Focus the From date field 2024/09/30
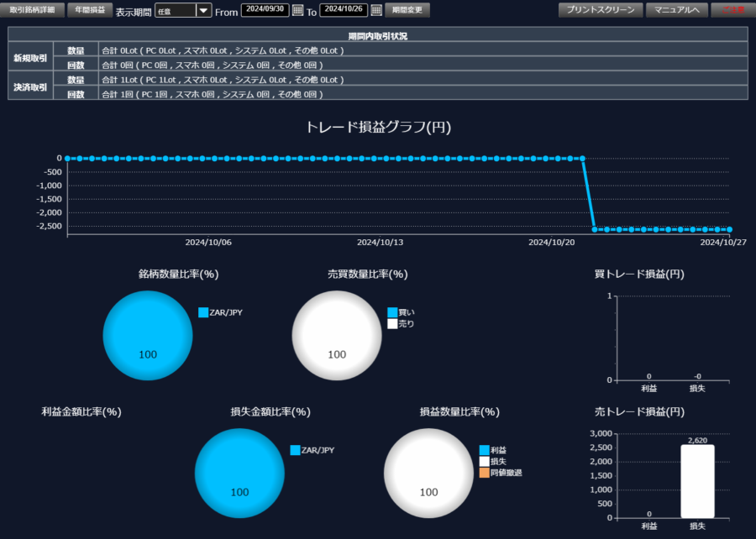Screen dimensions: 756x539 (x=265, y=9)
